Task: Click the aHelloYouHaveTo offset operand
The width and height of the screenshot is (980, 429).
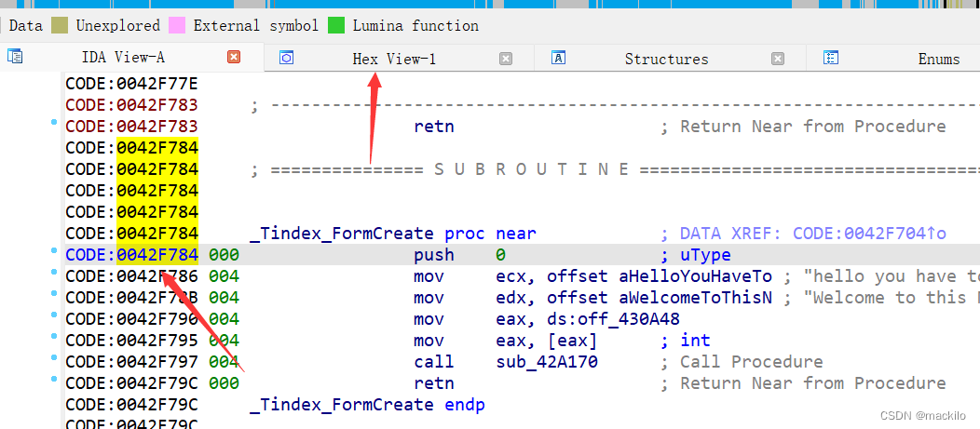Action: coord(696,276)
